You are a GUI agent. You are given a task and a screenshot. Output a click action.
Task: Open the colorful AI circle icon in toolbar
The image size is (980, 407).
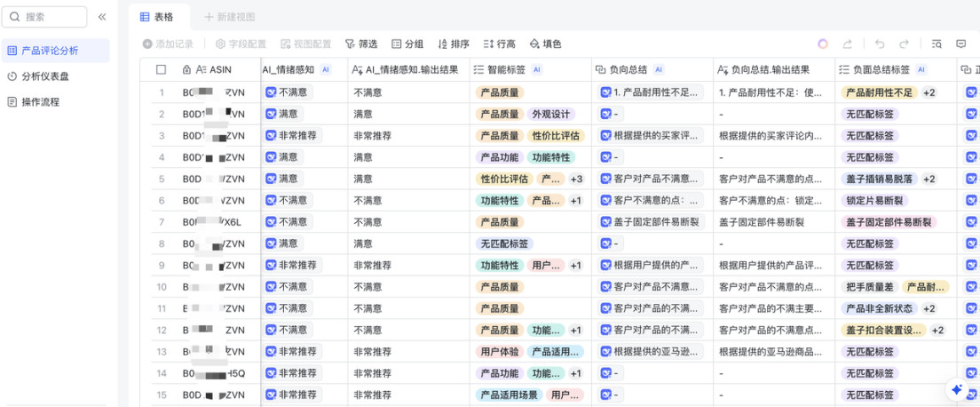click(x=823, y=44)
